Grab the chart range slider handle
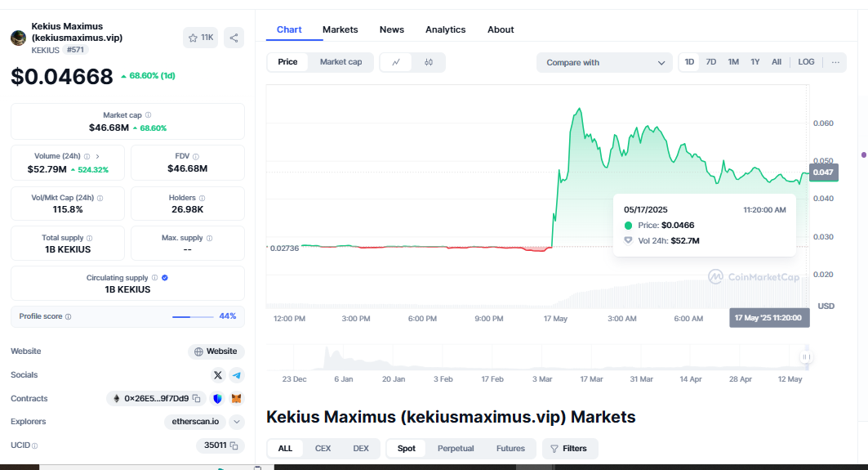Viewport: 868px width, 470px height. pyautogui.click(x=806, y=357)
